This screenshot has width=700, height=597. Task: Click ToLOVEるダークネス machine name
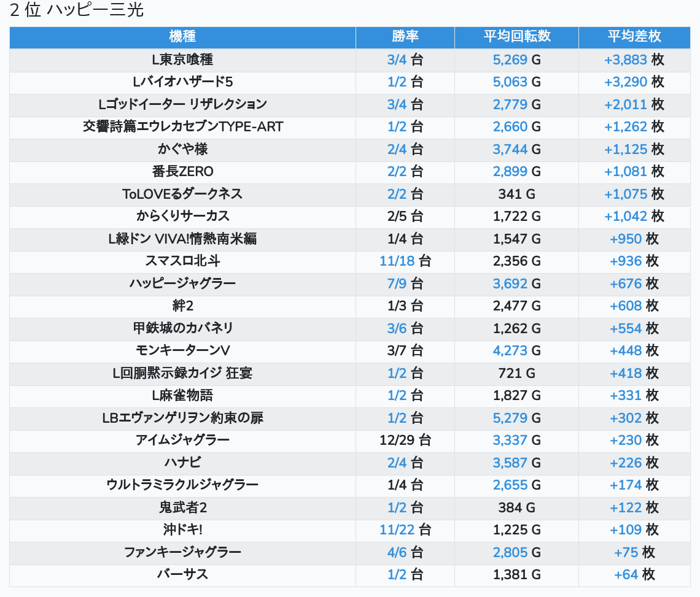pyautogui.click(x=182, y=194)
